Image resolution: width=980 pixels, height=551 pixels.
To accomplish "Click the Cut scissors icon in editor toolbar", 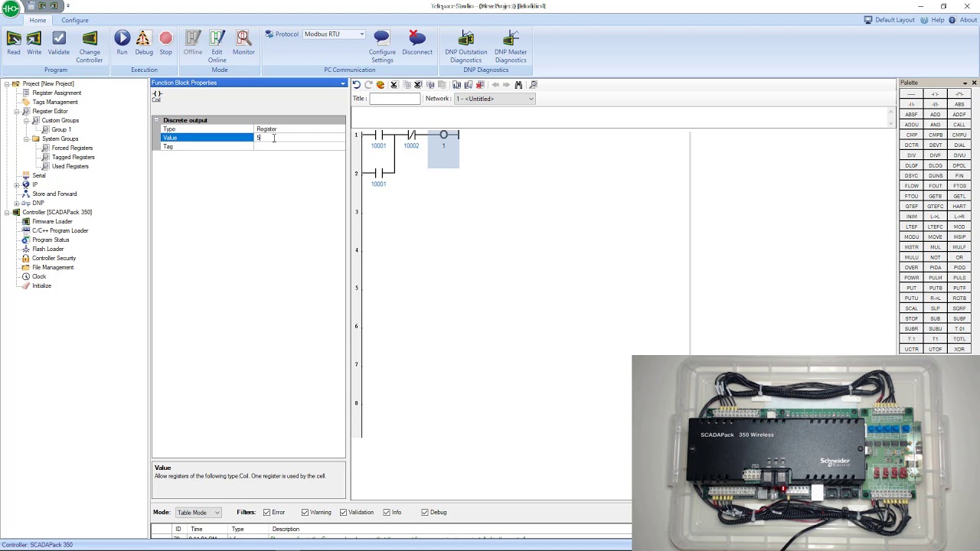I will point(394,85).
